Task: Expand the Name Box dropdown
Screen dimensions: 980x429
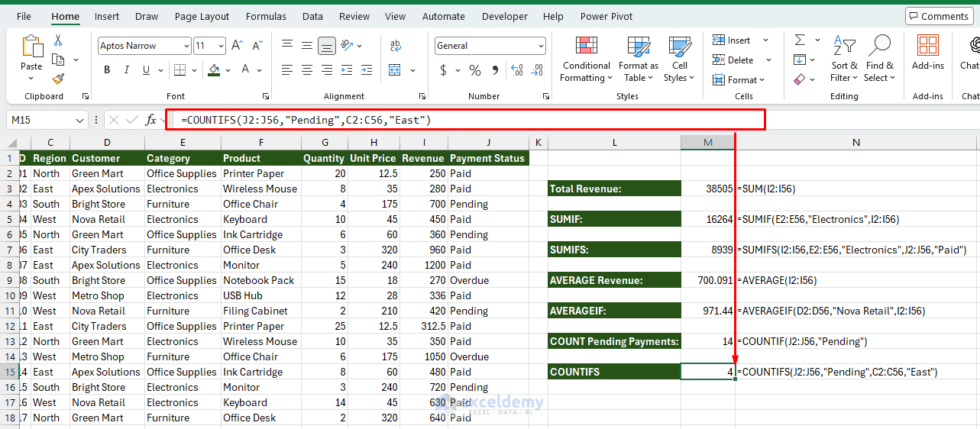Action: click(81, 120)
